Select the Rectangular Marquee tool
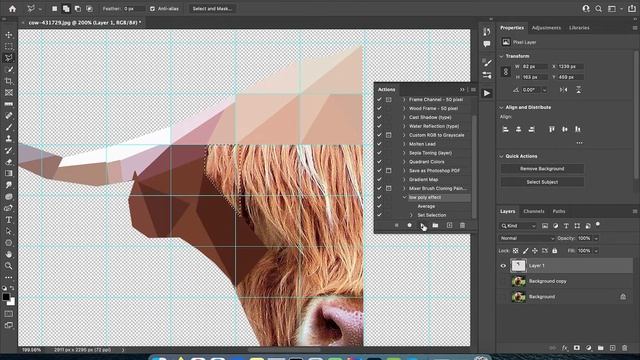The image size is (640, 360). pyautogui.click(x=9, y=46)
